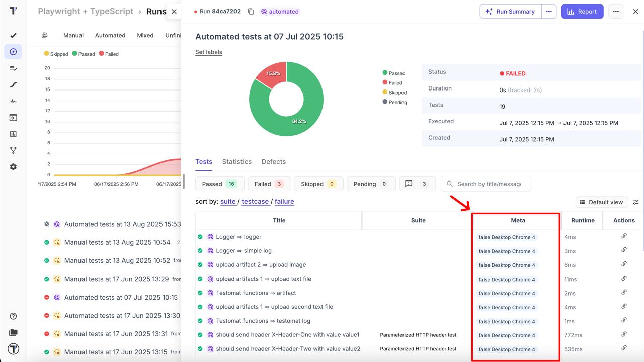Open the Analytics pulse icon in sidebar
The image size is (644, 362).
(13, 101)
